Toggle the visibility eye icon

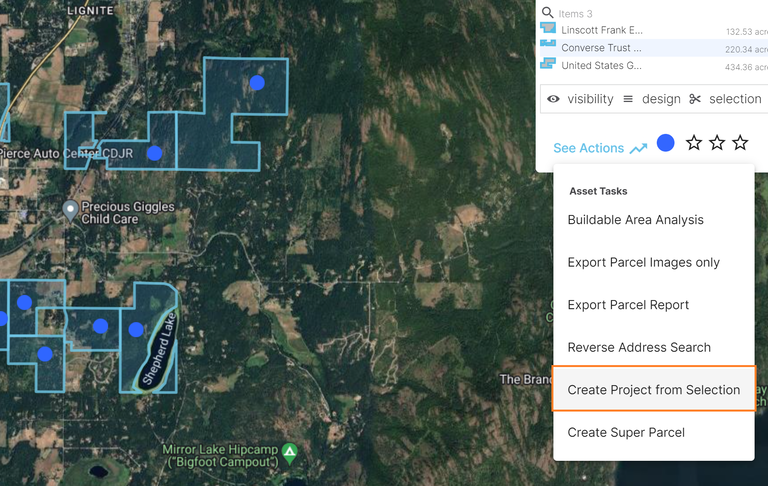tap(553, 99)
